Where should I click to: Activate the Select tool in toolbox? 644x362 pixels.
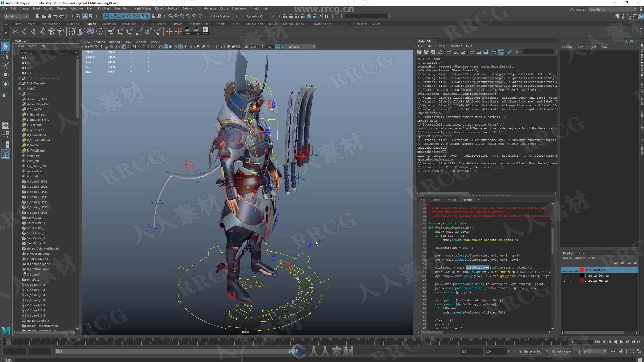coord(6,46)
